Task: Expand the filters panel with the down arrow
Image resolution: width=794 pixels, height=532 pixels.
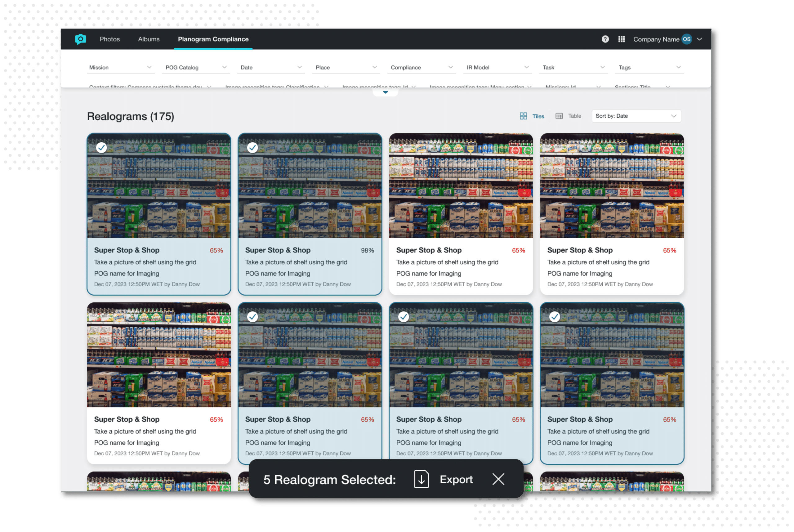Action: pyautogui.click(x=385, y=92)
